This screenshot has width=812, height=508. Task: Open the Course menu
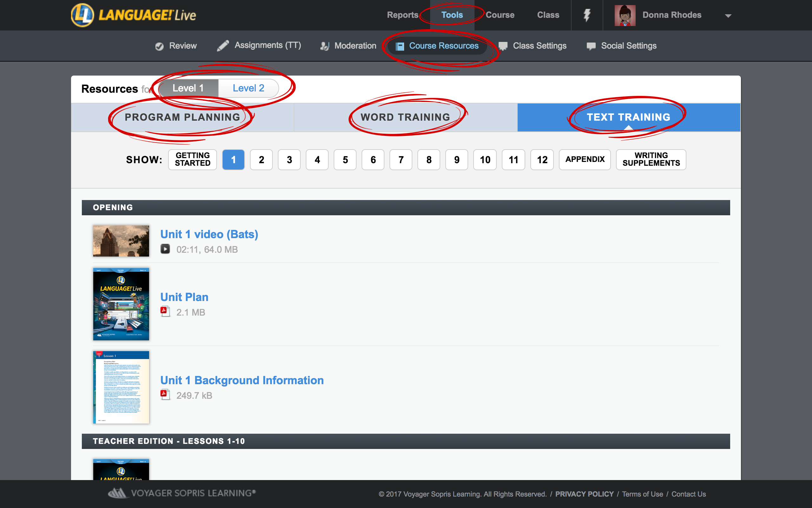[x=500, y=15]
